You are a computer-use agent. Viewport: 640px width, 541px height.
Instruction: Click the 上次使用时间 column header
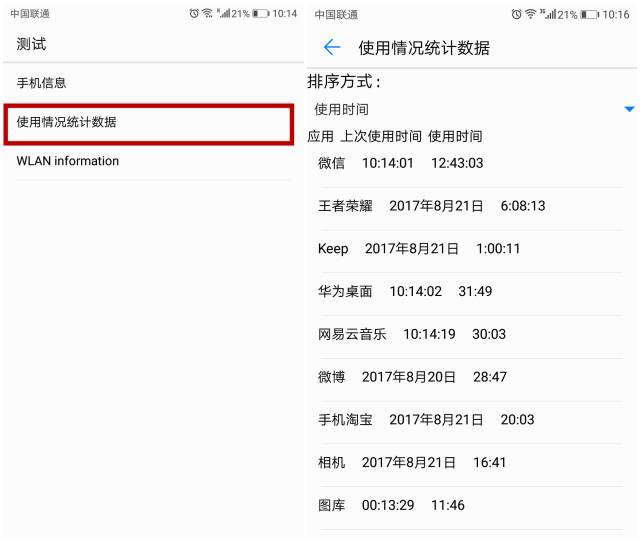(380, 136)
